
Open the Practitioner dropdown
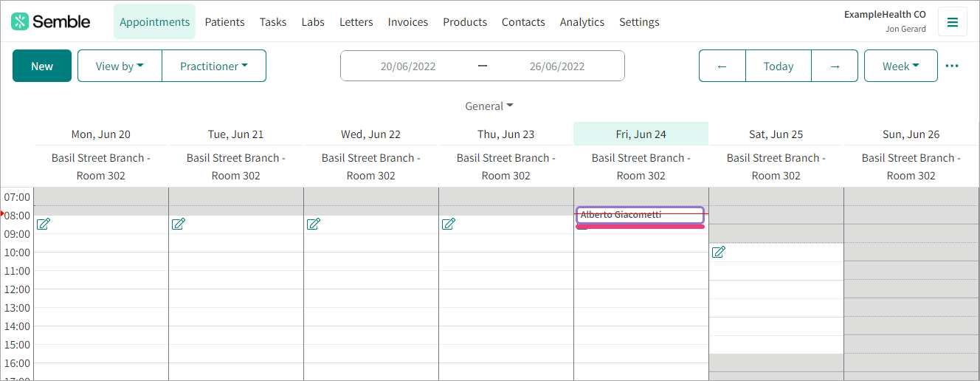214,66
